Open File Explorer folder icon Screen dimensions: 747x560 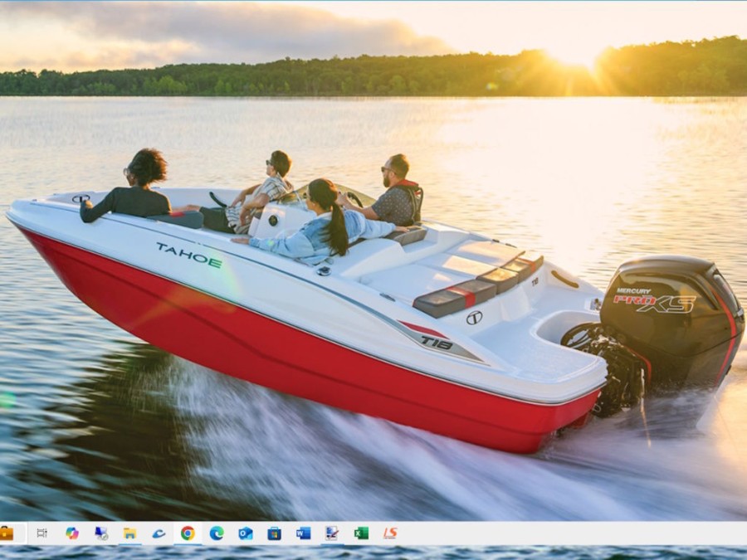(x=129, y=533)
